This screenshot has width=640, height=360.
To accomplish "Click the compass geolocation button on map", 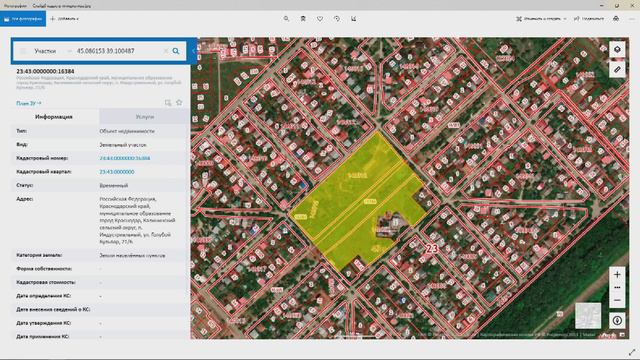I will (617, 320).
